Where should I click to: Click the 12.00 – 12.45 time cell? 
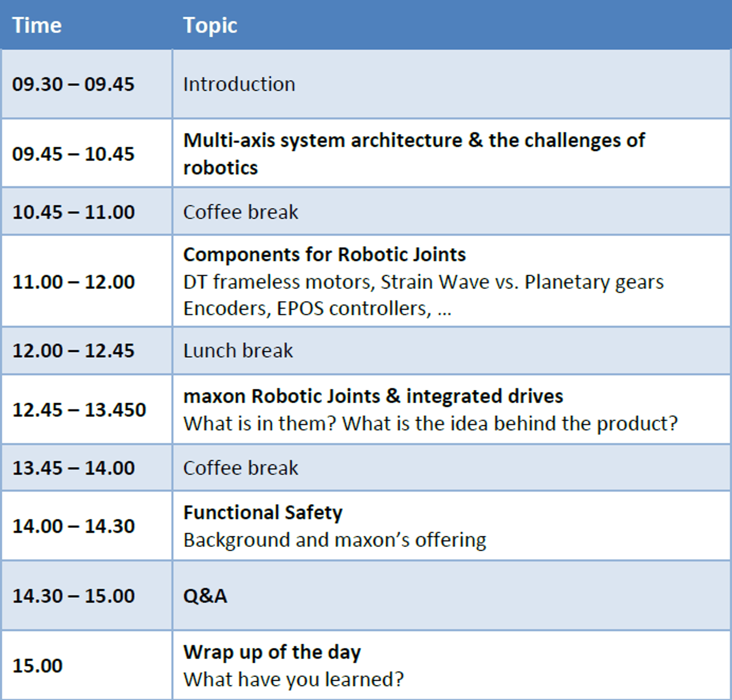coord(73,351)
